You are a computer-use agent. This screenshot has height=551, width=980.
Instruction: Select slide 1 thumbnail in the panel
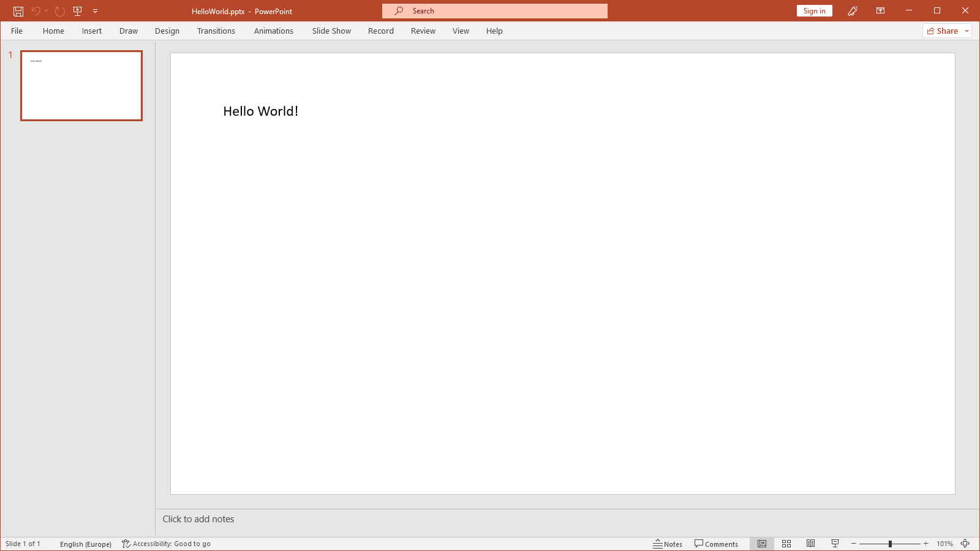pos(81,86)
